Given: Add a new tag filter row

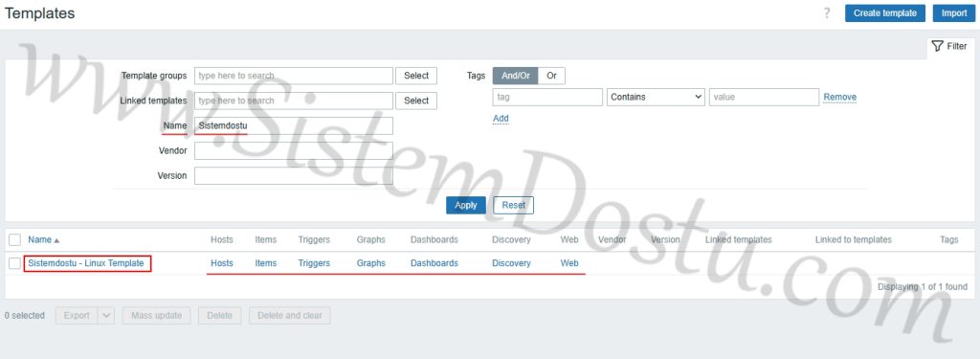Looking at the screenshot, I should (x=501, y=118).
